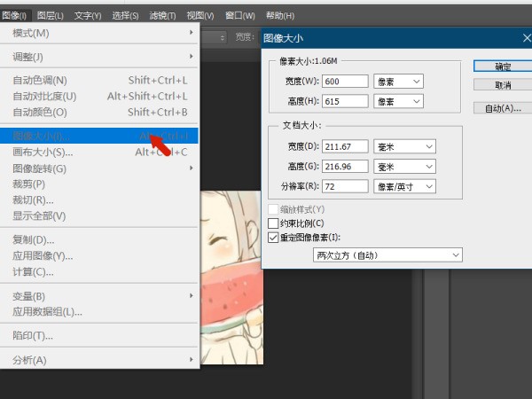This screenshot has width=532, height=399.
Task: Expand the 像素/英寸 resolution unit dropdown
Action: pyautogui.click(x=404, y=186)
